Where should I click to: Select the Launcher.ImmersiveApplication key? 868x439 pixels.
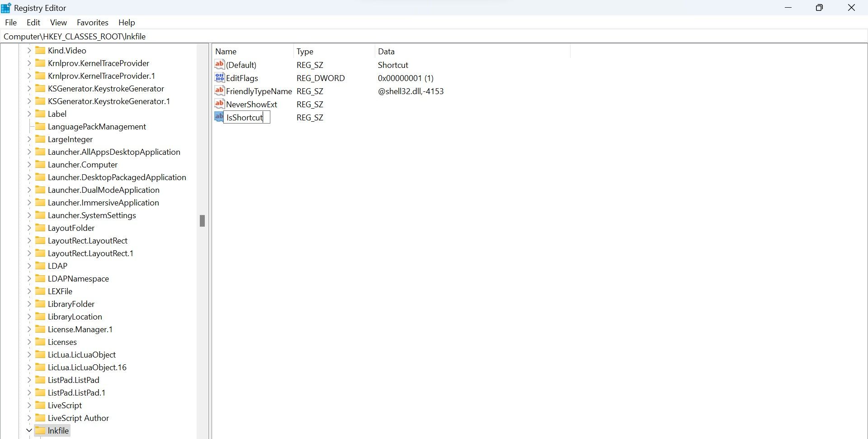pyautogui.click(x=104, y=202)
